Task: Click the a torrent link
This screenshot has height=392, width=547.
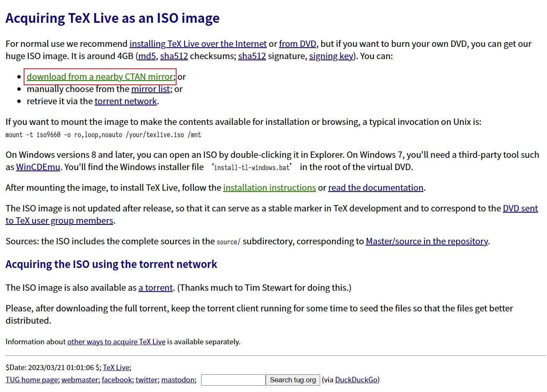Action: click(x=156, y=288)
